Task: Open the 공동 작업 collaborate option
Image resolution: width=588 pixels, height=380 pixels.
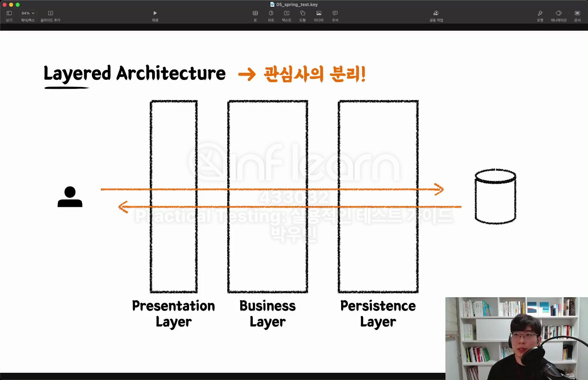Action: [436, 16]
